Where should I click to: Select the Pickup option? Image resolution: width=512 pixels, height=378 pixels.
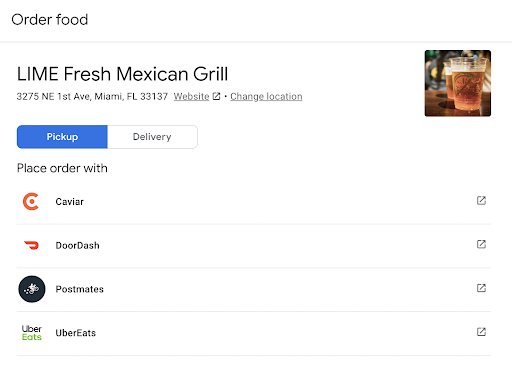pyautogui.click(x=62, y=137)
